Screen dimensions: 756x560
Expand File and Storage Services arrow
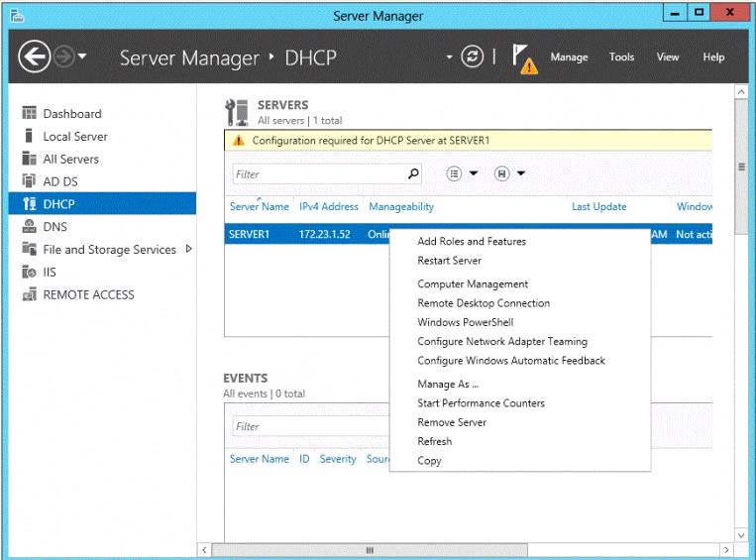[x=188, y=249]
